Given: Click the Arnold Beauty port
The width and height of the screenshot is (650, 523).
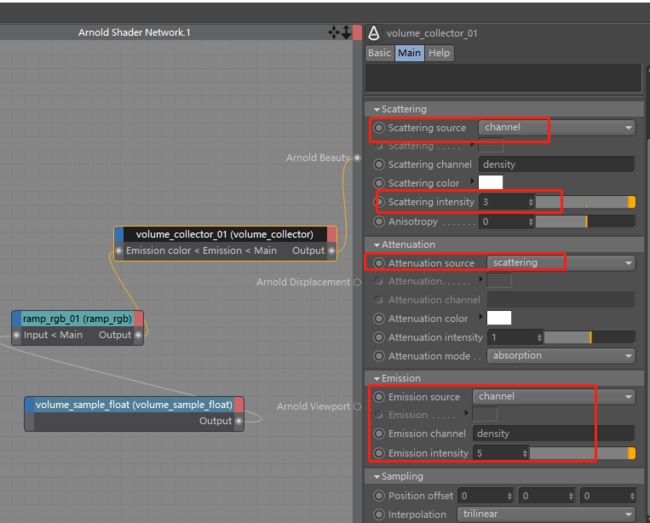Looking at the screenshot, I should pyautogui.click(x=357, y=157).
